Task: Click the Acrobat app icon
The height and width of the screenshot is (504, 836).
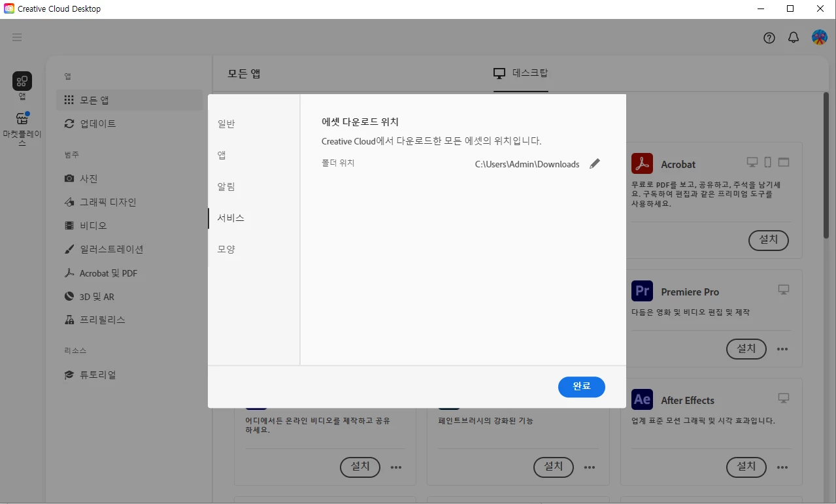Action: pos(642,163)
